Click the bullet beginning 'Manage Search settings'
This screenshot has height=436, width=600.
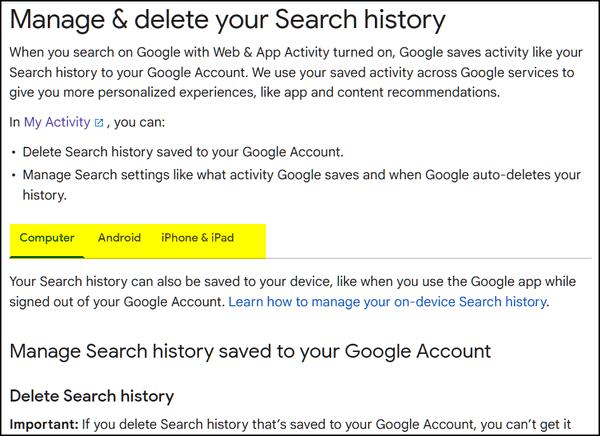pyautogui.click(x=302, y=185)
